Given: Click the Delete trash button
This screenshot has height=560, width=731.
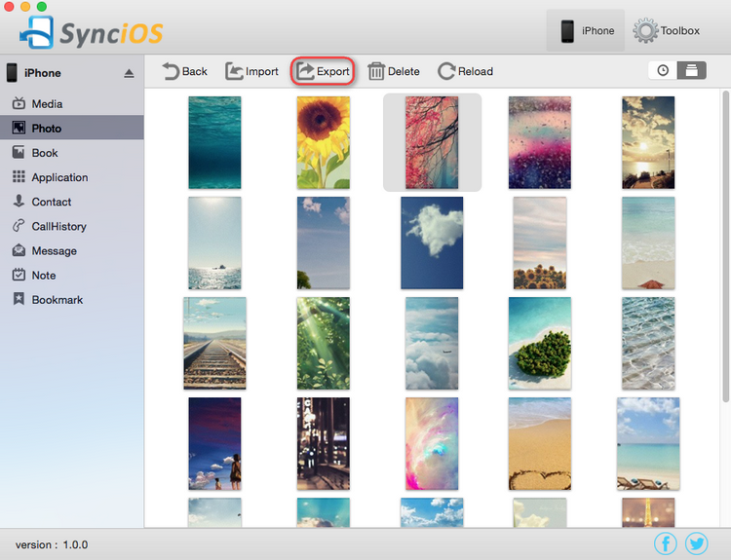Looking at the screenshot, I should pos(394,71).
